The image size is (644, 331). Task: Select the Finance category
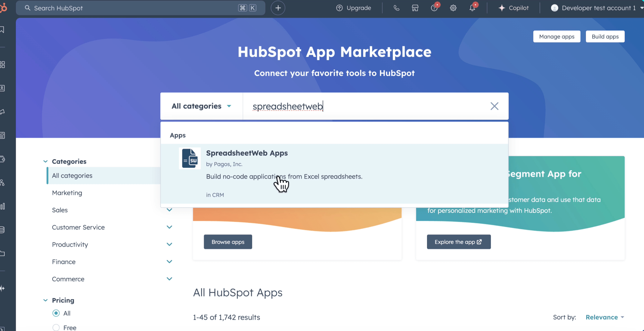pos(63,261)
